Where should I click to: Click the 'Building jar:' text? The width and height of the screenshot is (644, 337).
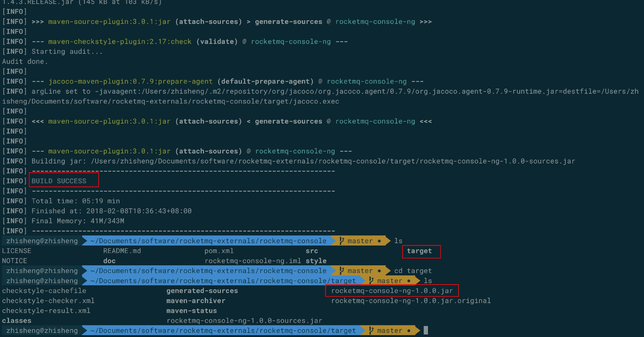coord(59,161)
